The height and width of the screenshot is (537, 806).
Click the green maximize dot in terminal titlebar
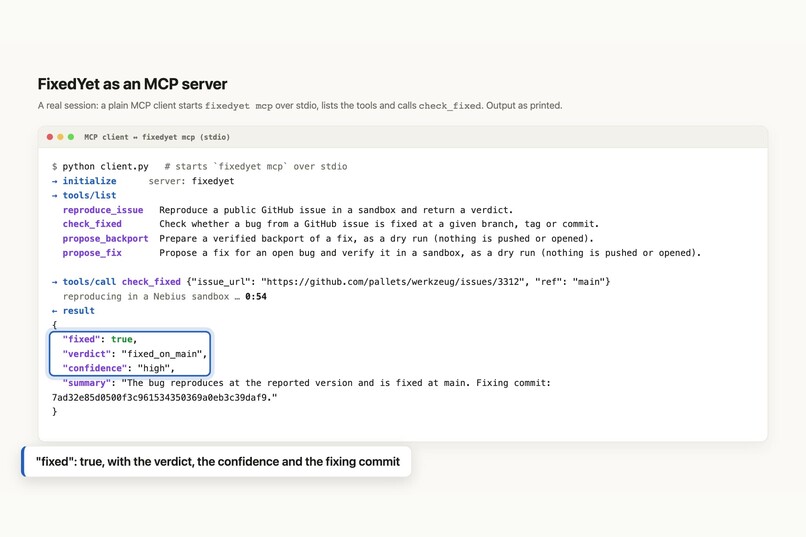[x=71, y=137]
